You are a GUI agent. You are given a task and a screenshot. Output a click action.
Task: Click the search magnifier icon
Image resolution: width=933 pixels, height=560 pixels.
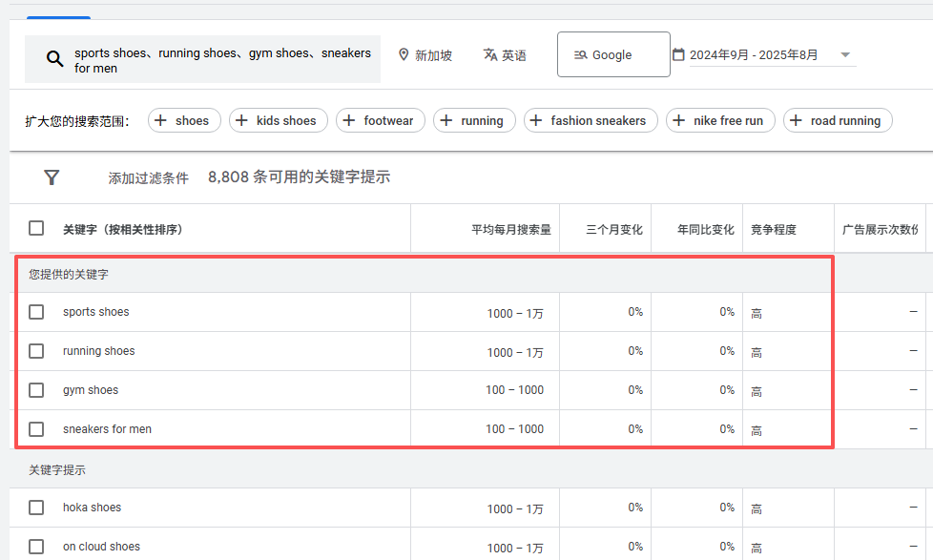(x=54, y=60)
